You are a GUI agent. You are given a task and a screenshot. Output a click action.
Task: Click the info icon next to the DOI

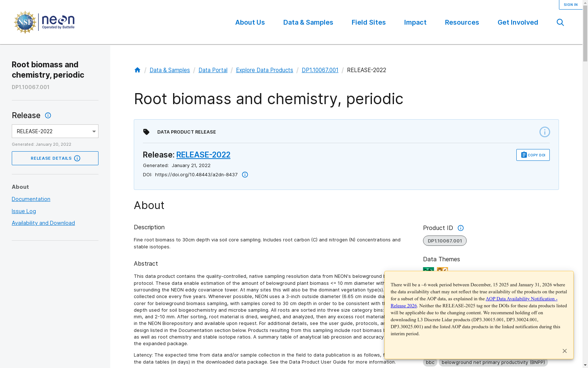(245, 175)
